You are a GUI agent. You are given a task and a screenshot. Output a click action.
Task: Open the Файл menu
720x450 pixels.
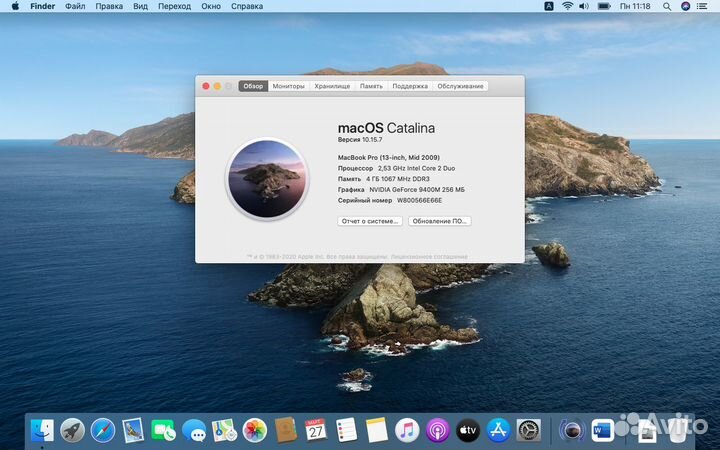pos(75,6)
